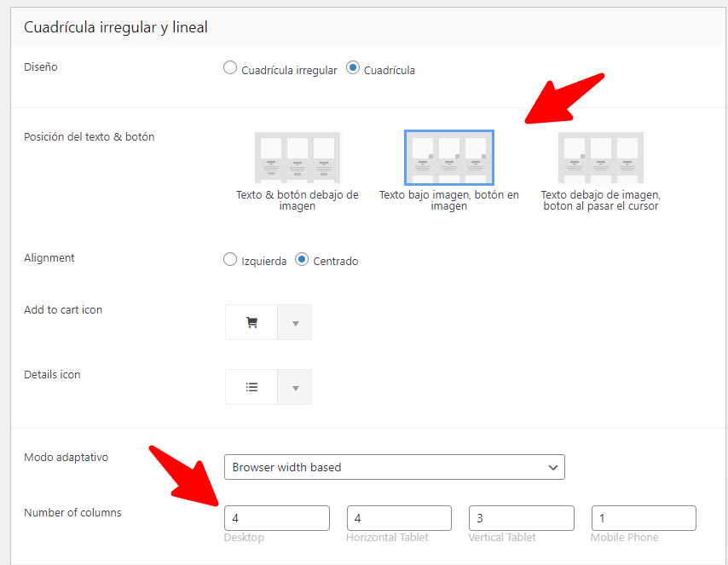The height and width of the screenshot is (565, 728).
Task: Click the 'Posición del texto & botón' label
Action: (x=90, y=137)
